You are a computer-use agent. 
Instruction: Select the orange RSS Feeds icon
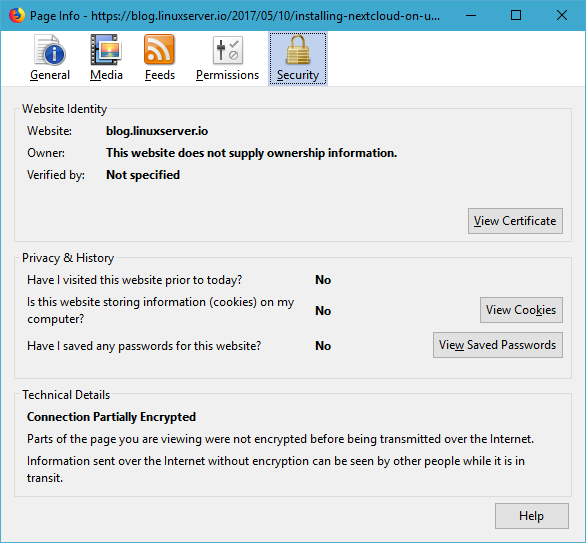160,50
